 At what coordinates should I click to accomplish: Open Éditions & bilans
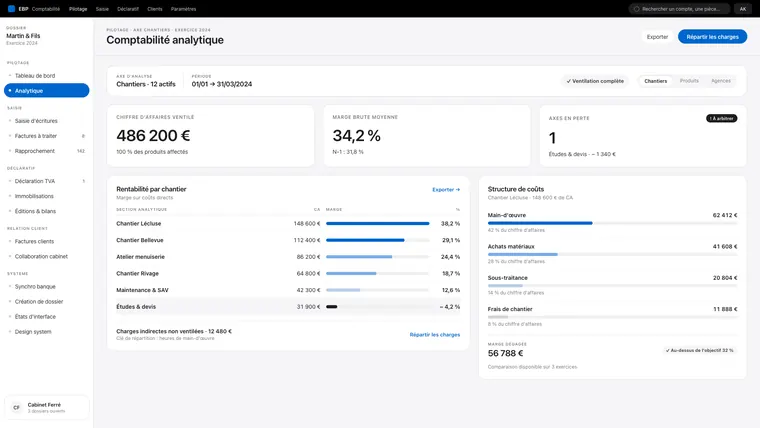(x=47, y=211)
